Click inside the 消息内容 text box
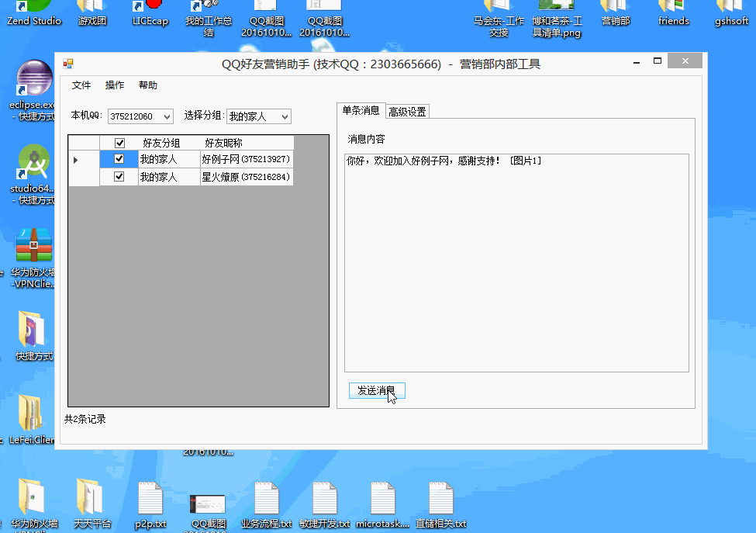Image resolution: width=756 pixels, height=533 pixels. (x=516, y=263)
